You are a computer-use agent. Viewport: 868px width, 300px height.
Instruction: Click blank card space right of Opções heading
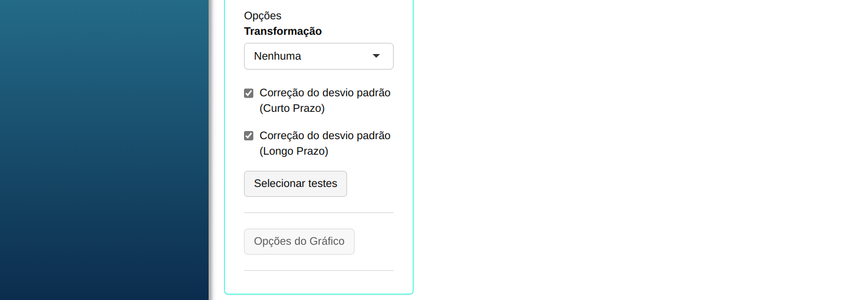341,16
